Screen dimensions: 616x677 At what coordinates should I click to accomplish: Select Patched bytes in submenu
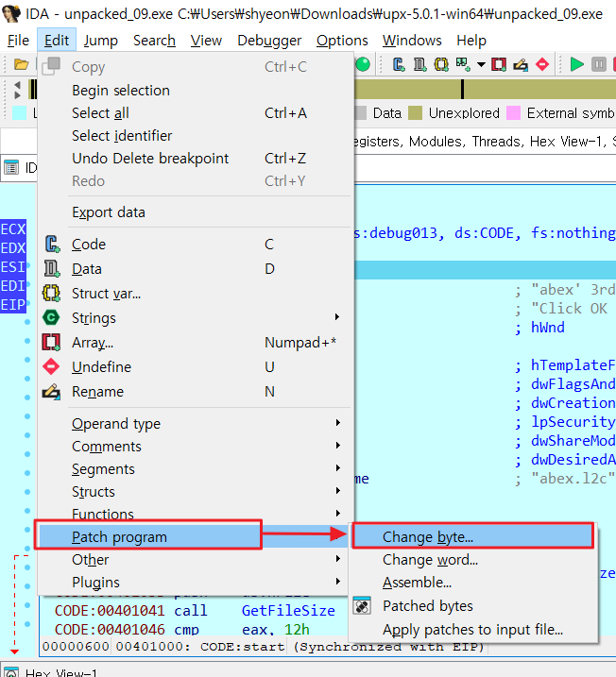[473, 606]
